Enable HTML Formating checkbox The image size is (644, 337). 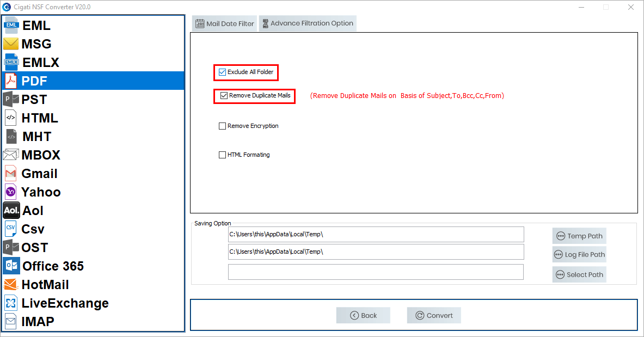(222, 155)
